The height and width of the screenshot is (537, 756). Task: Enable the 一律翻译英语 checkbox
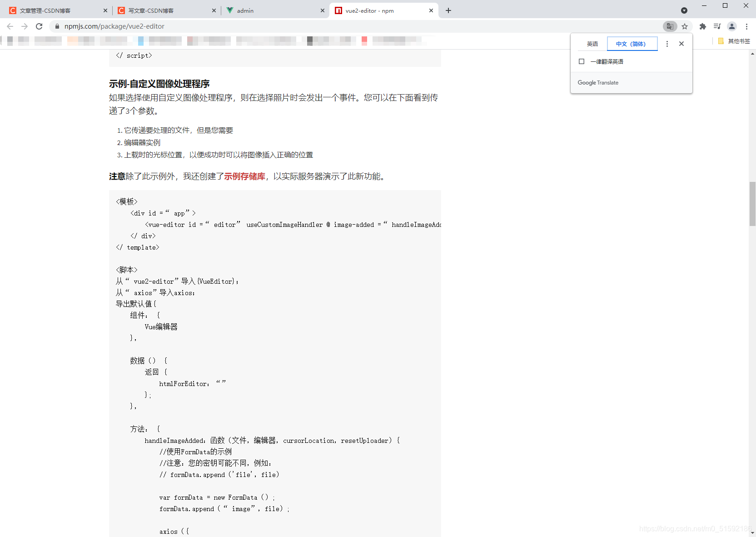(582, 61)
